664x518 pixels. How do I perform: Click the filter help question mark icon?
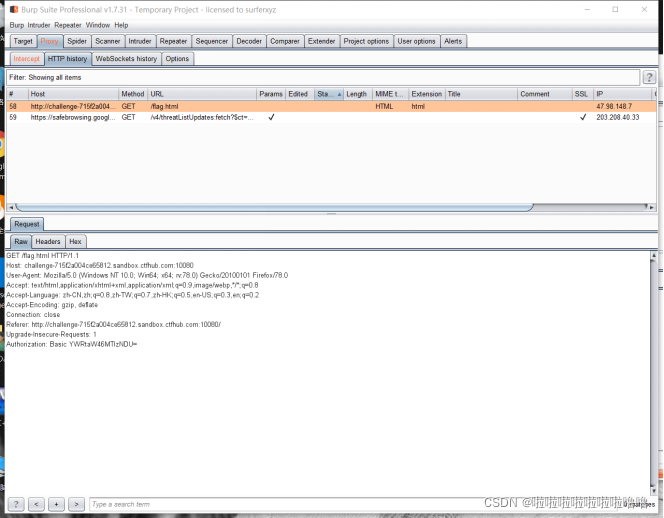click(649, 77)
